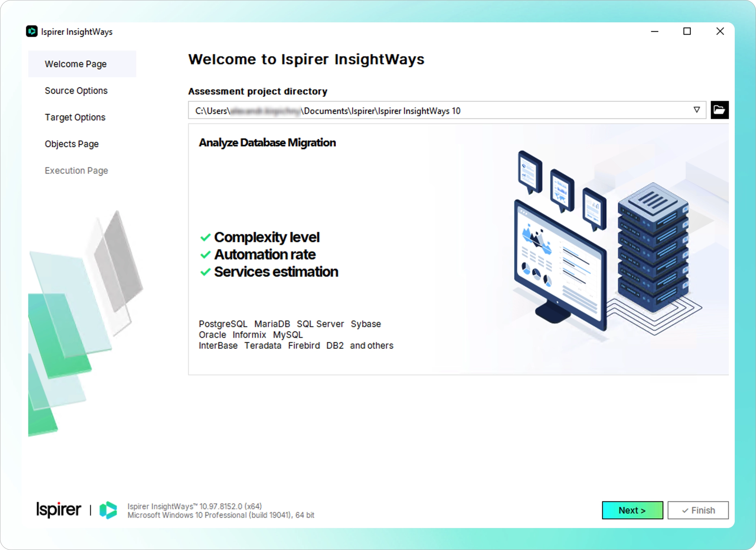Click the Ispirer wordmark logo
Screen dimensions: 756x550
pyautogui.click(x=58, y=510)
